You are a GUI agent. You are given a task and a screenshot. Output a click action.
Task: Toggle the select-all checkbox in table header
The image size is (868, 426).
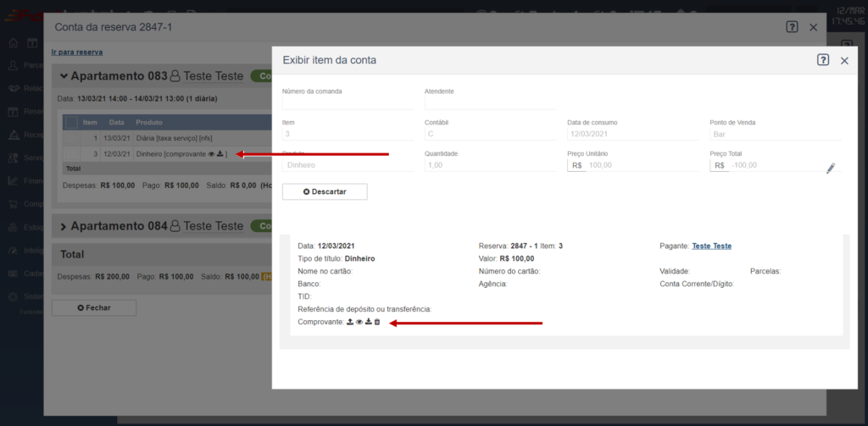pyautogui.click(x=71, y=123)
